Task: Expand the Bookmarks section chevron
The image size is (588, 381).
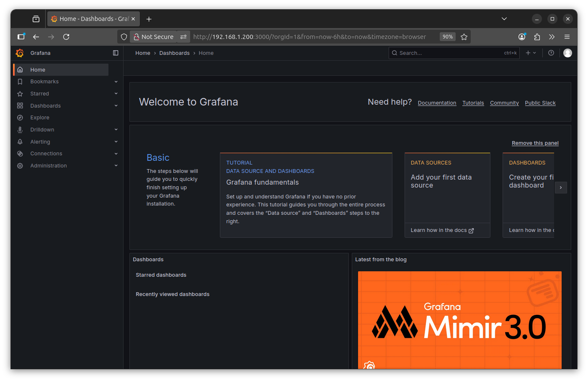Action: (116, 82)
